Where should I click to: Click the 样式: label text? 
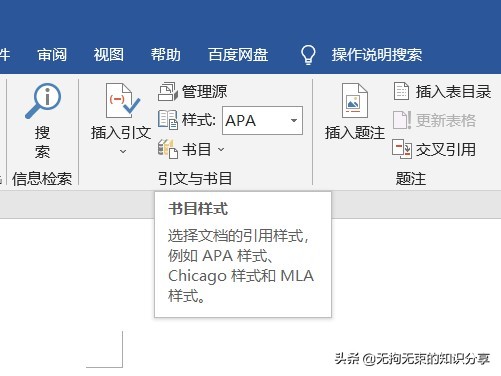199,120
